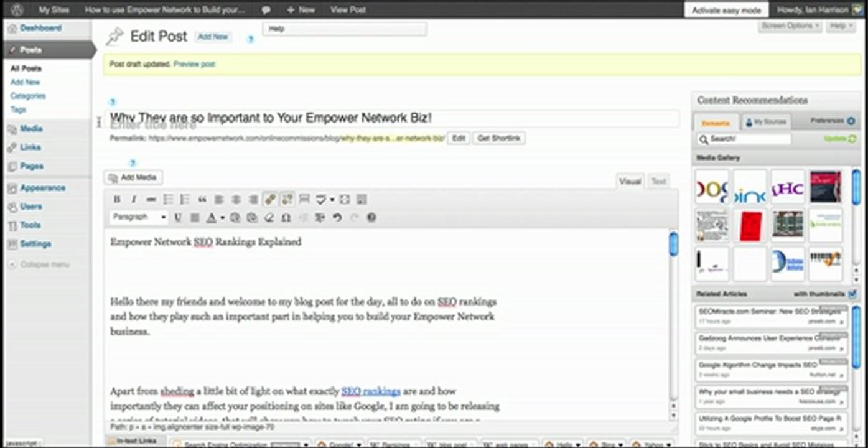Apply blockquote formatting
This screenshot has width=868, height=448.
pyautogui.click(x=202, y=200)
